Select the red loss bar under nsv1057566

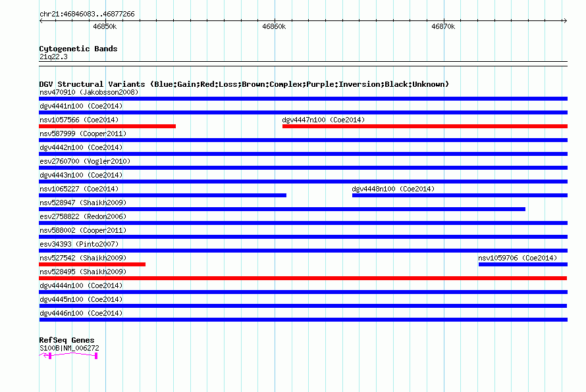click(x=107, y=126)
